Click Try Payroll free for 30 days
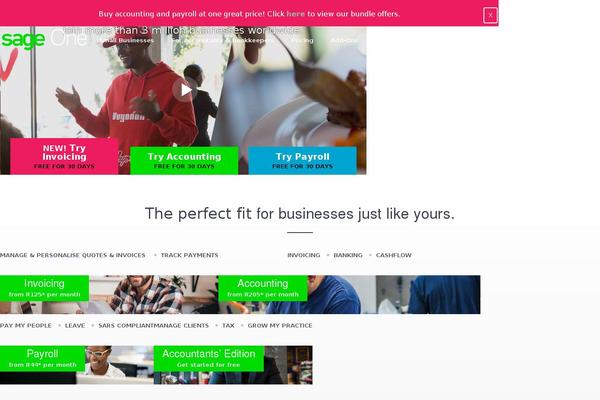This screenshot has width=600, height=400. pos(302,160)
